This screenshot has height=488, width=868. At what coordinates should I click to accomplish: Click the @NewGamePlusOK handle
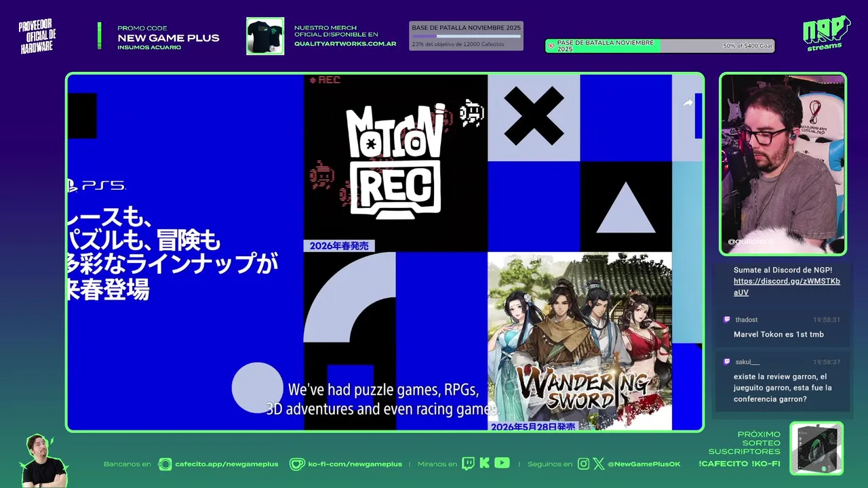(x=644, y=464)
